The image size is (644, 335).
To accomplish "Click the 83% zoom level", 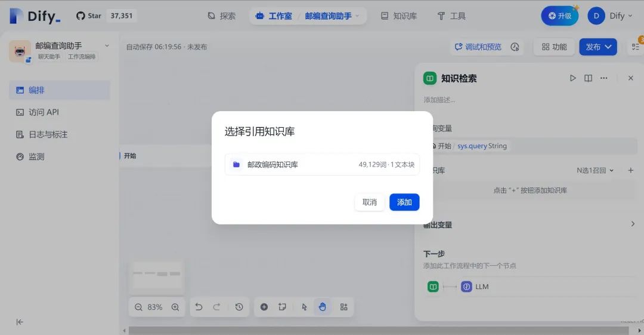I will 155,307.
